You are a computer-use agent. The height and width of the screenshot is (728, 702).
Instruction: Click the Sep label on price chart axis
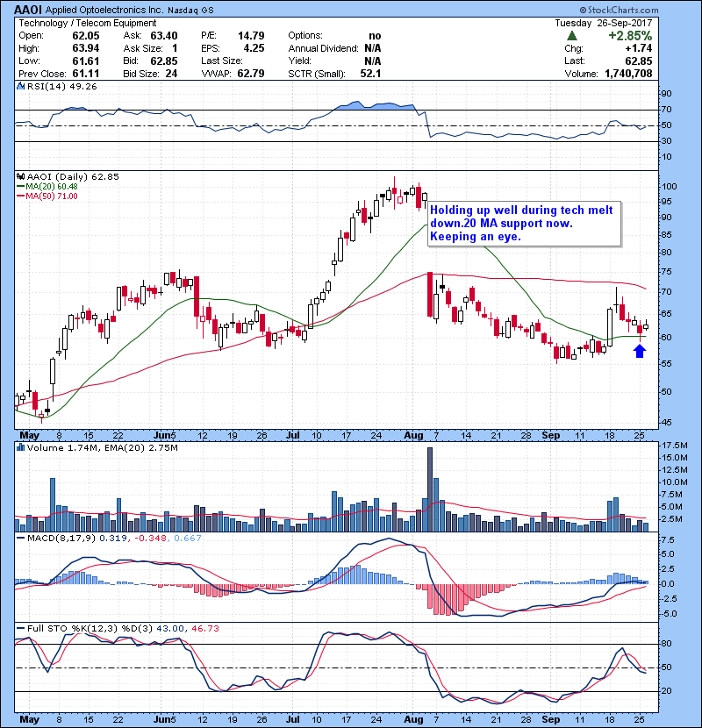[550, 436]
